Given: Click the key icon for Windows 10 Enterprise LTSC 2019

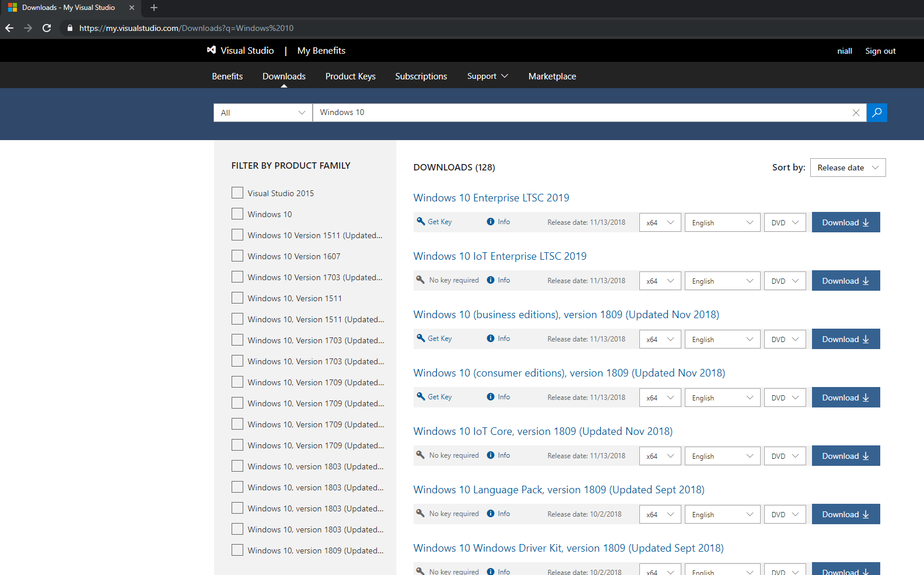Looking at the screenshot, I should tap(421, 221).
